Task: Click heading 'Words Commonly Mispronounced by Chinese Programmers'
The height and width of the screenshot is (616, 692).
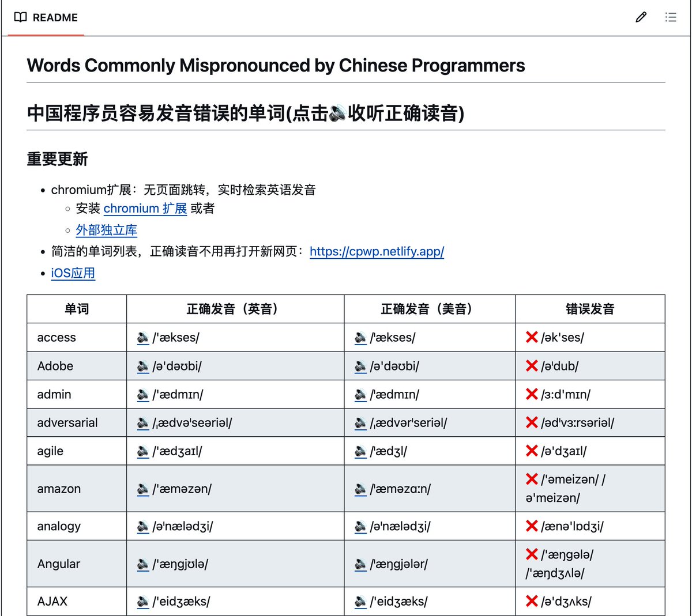Action: (276, 65)
